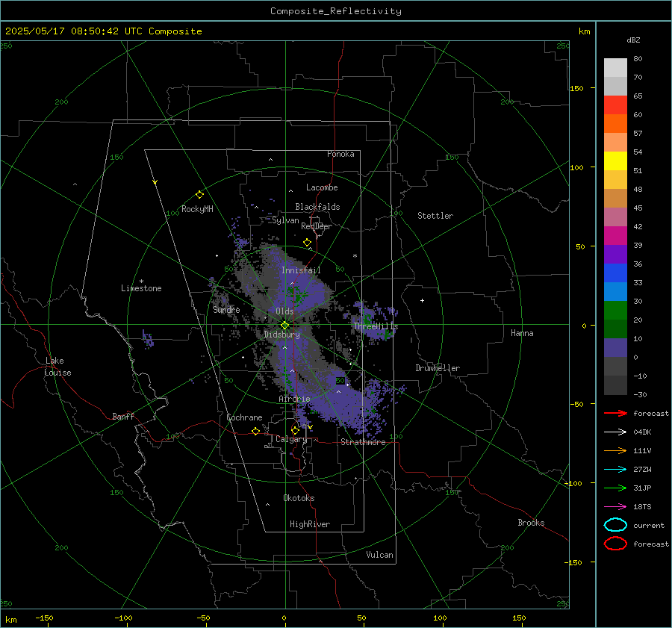The image size is (672, 628).
Task: Click the green 31JP arrow legend icon
Action: pos(615,488)
